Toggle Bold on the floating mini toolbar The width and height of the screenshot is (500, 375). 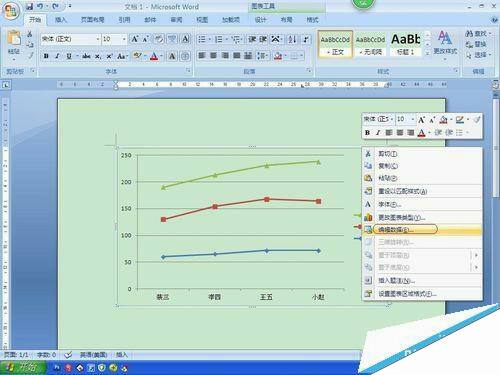click(x=367, y=132)
